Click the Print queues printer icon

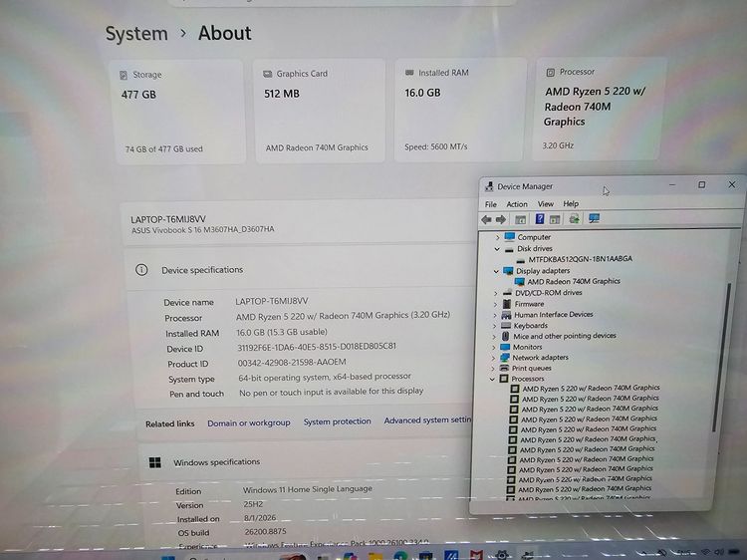click(505, 368)
